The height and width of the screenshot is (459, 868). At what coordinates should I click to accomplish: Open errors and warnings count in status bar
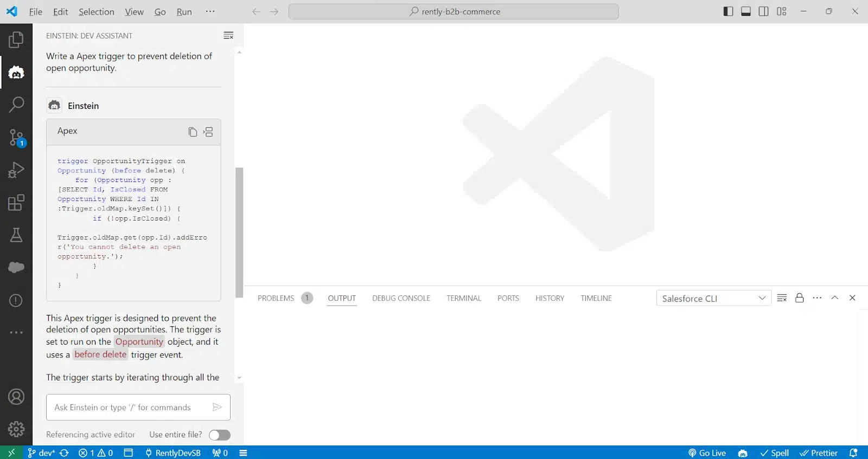pyautogui.click(x=95, y=452)
